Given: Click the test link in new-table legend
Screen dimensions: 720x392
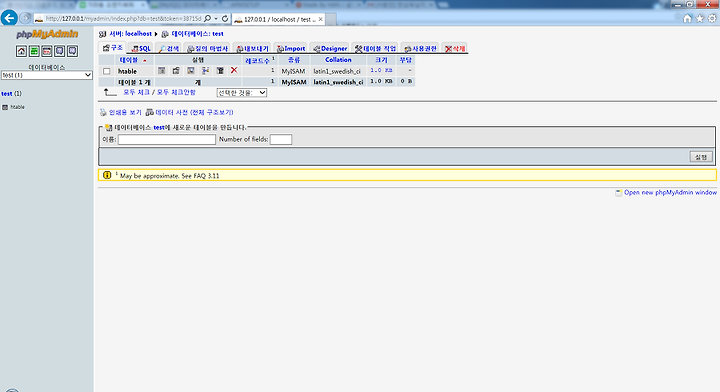Looking at the screenshot, I should point(159,127).
